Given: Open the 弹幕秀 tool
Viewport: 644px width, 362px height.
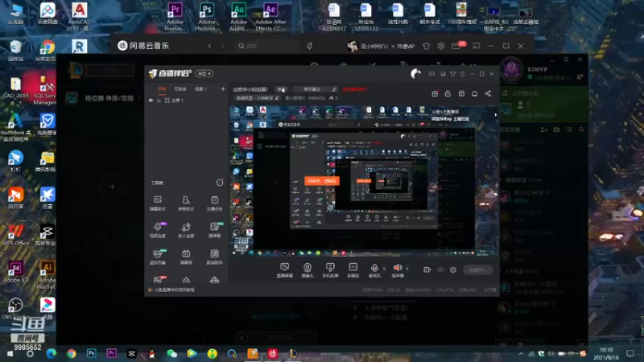Looking at the screenshot, I should pyautogui.click(x=186, y=257).
